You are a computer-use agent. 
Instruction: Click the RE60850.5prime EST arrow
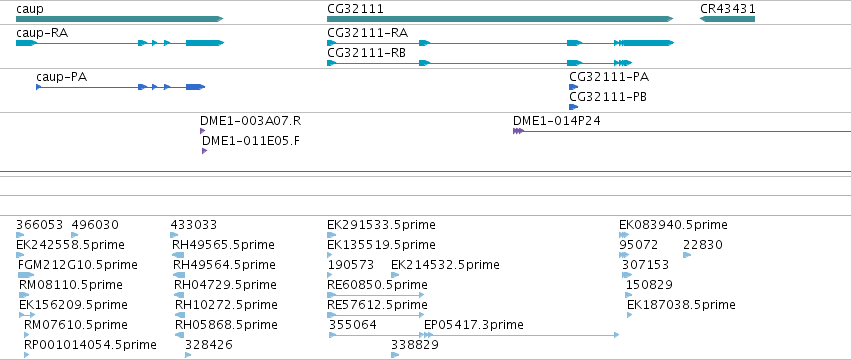point(376,295)
